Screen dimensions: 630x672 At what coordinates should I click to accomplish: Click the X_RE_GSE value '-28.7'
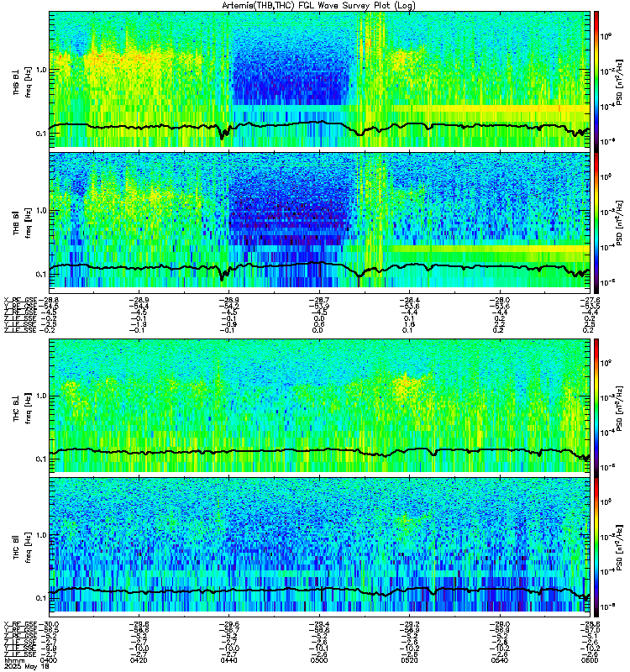click(319, 300)
